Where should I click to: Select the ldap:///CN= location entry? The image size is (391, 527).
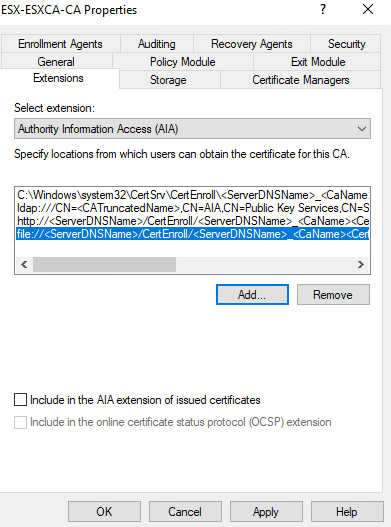pos(193,208)
